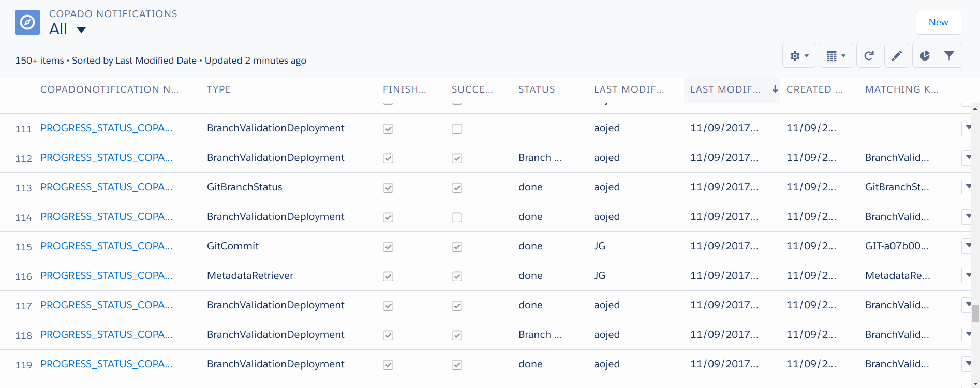Select MetadataRetriever type cell in row 116
This screenshot has width=980, height=388.
tap(250, 275)
